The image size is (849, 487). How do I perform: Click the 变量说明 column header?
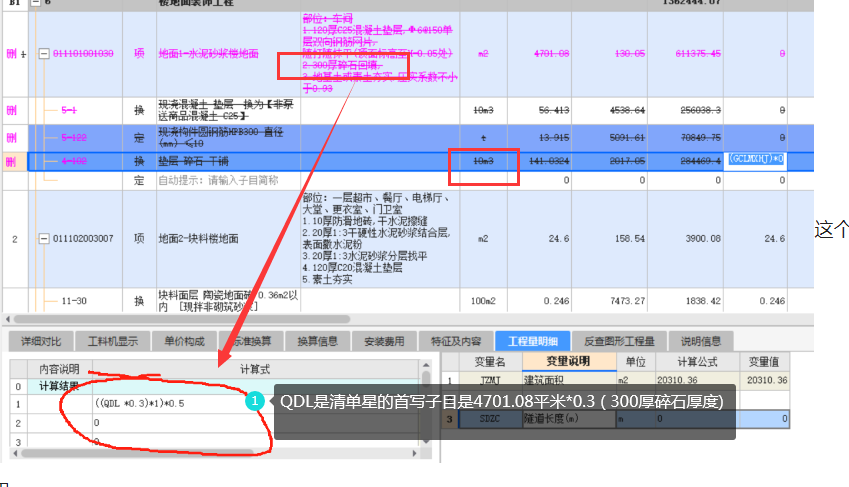click(x=568, y=361)
